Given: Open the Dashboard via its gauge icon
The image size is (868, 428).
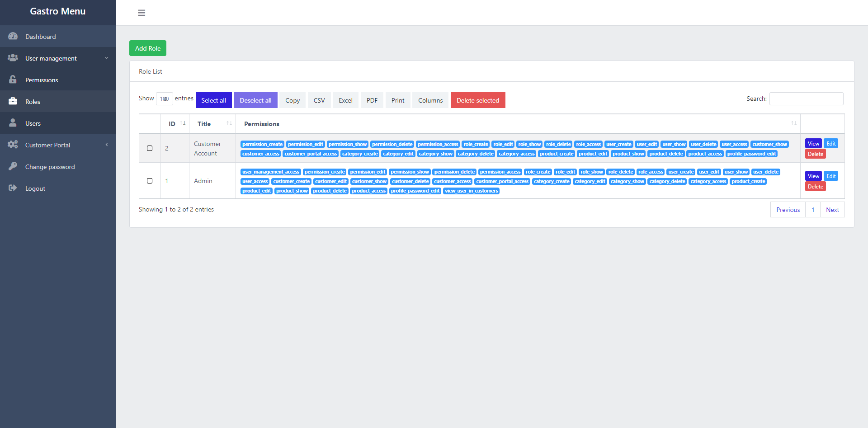Looking at the screenshot, I should pyautogui.click(x=13, y=36).
